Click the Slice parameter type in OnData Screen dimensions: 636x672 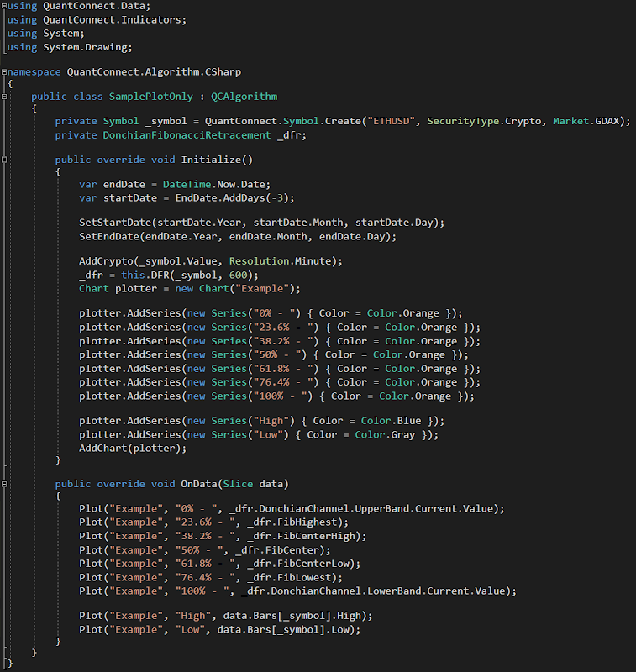click(238, 484)
